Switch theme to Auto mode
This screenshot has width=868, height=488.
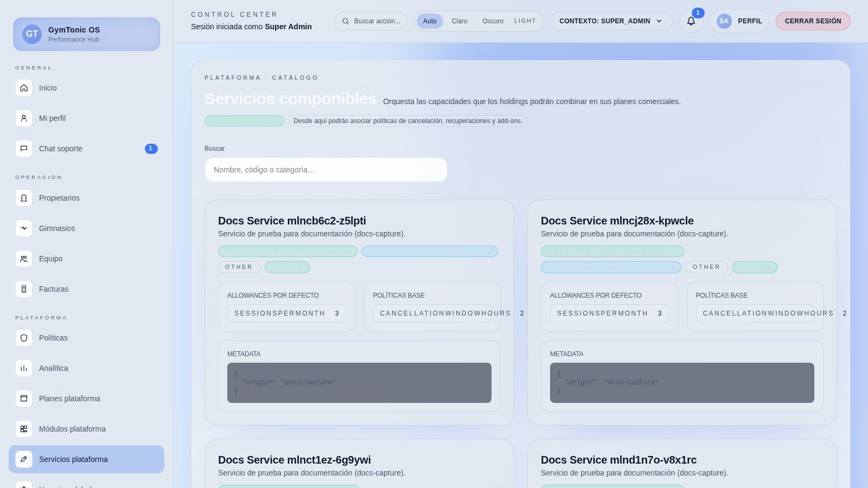pyautogui.click(x=430, y=21)
